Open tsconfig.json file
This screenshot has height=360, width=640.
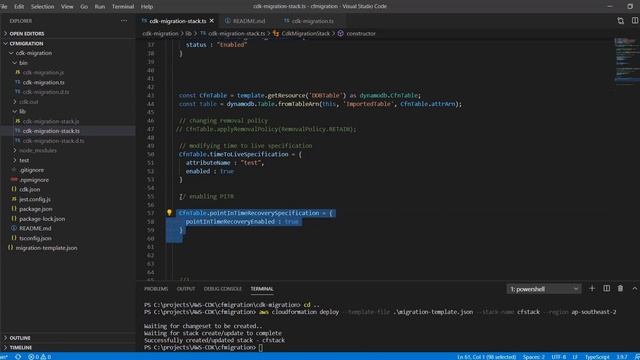click(36, 238)
